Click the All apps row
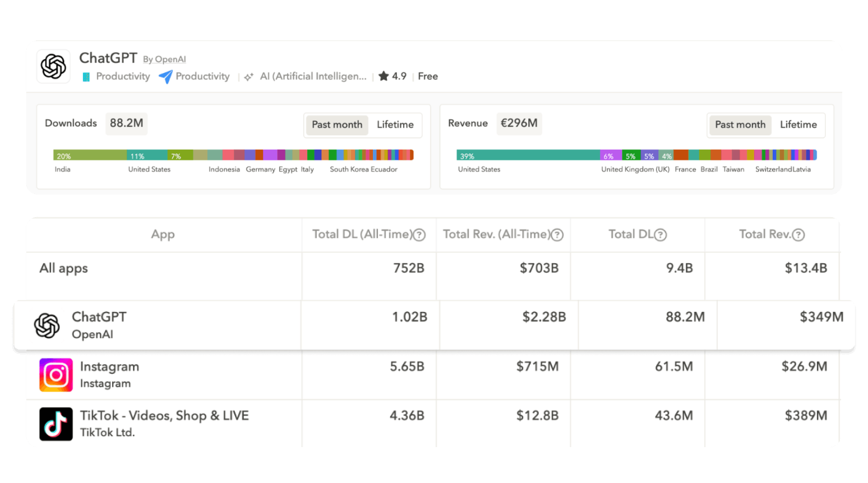 (x=63, y=268)
